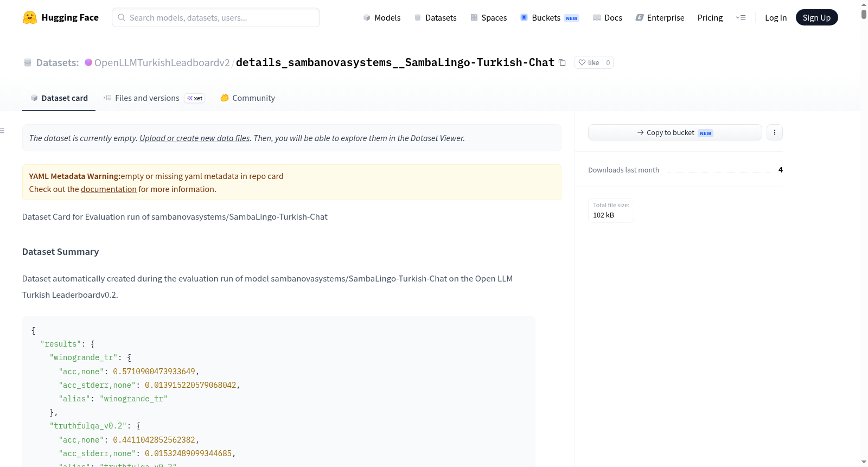Image resolution: width=868 pixels, height=467 pixels.
Task: Expand the more navigation options menu
Action: [x=741, y=18]
